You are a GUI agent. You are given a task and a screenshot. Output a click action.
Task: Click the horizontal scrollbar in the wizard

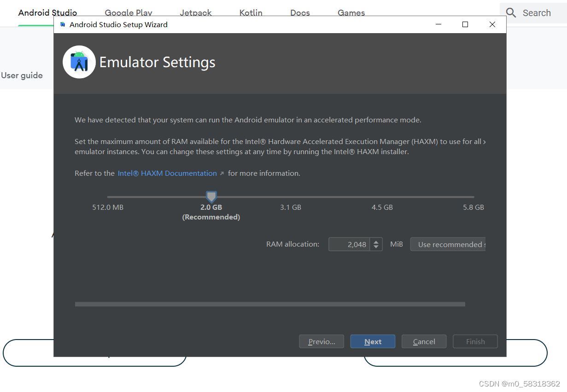(x=270, y=304)
